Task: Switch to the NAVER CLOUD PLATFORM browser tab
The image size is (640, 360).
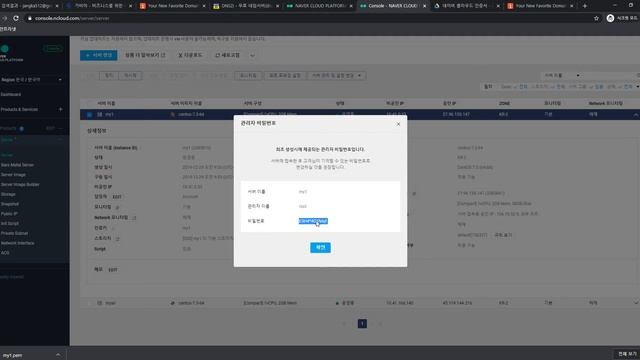Action: point(319,6)
